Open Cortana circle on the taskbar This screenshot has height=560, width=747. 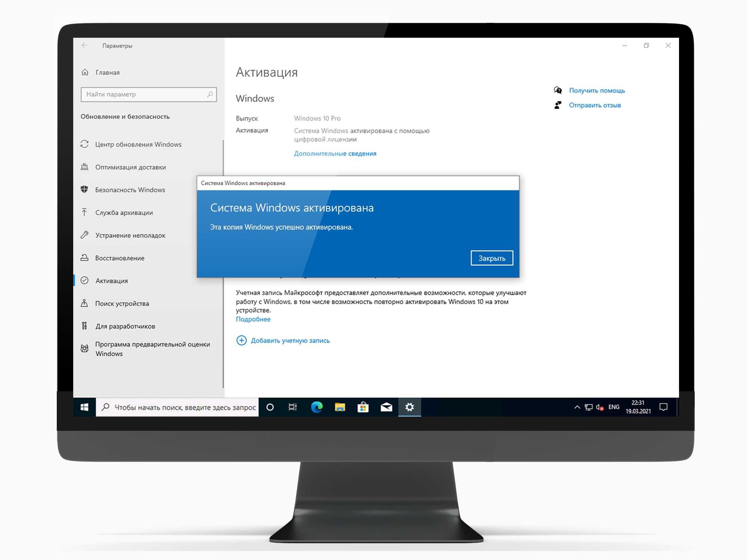point(270,407)
